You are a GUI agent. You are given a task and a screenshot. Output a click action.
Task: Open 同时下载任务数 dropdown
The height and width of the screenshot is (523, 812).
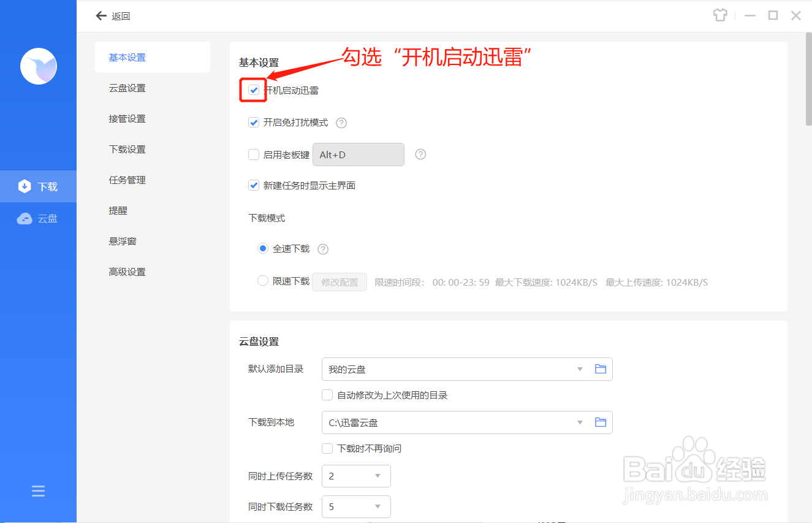356,506
